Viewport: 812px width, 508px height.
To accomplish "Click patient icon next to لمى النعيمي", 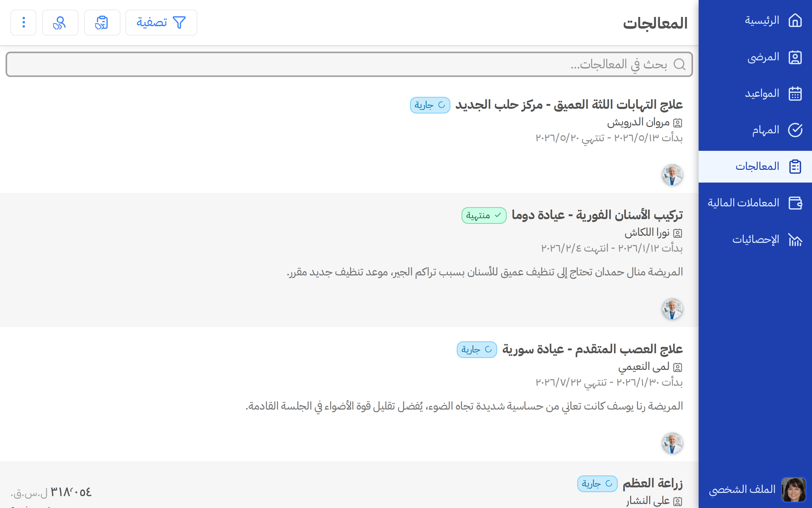I will point(677,367).
